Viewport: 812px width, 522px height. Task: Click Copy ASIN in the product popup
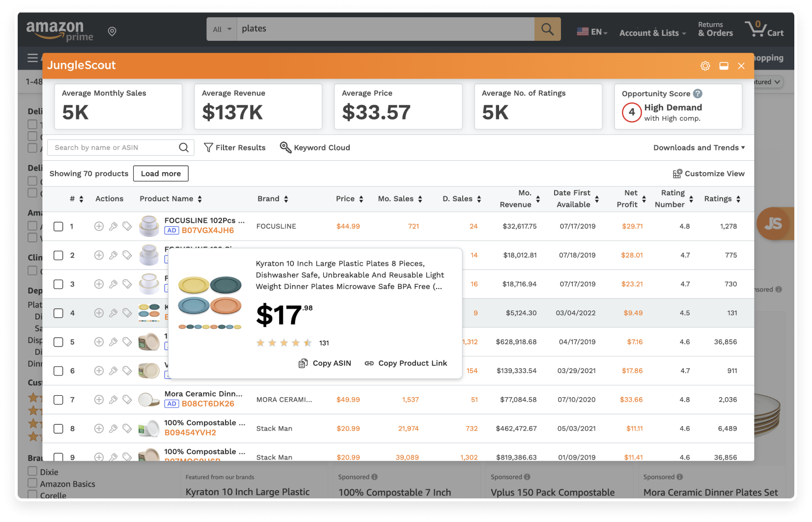coord(325,363)
